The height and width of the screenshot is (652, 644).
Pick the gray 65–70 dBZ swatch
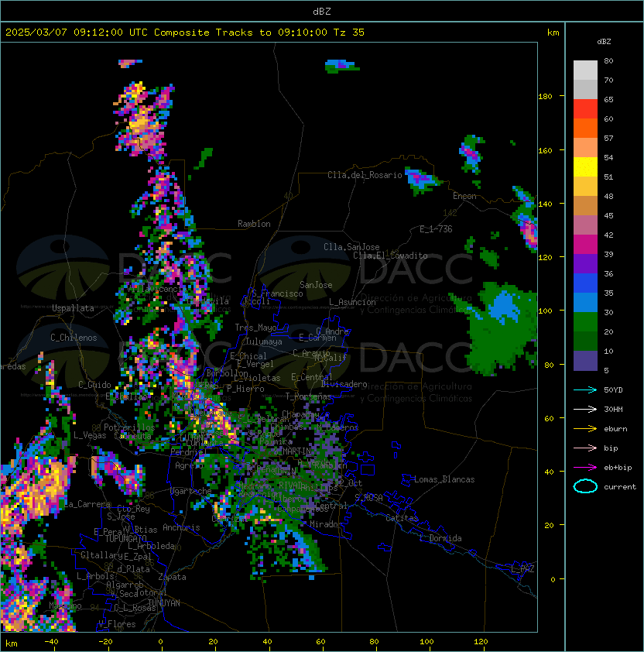[585, 89]
